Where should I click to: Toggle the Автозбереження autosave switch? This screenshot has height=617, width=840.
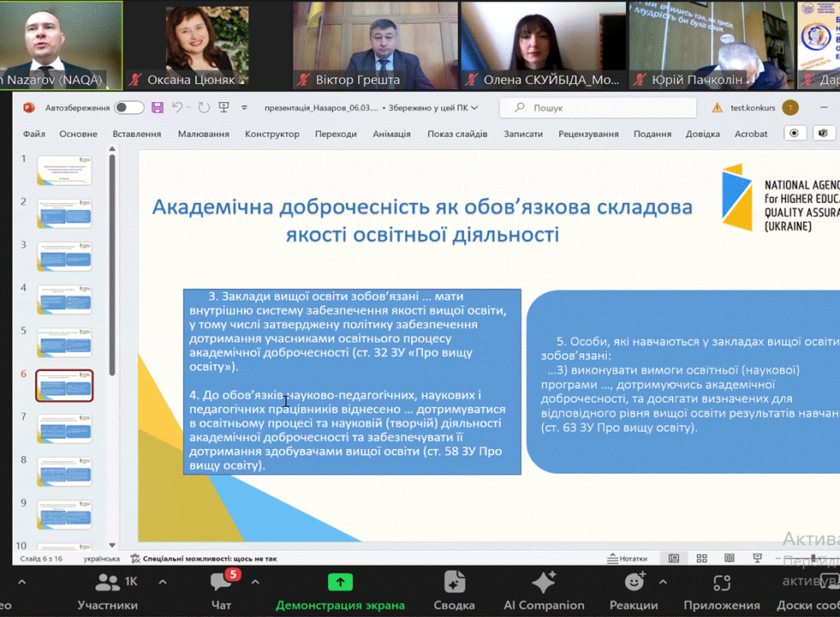129,108
